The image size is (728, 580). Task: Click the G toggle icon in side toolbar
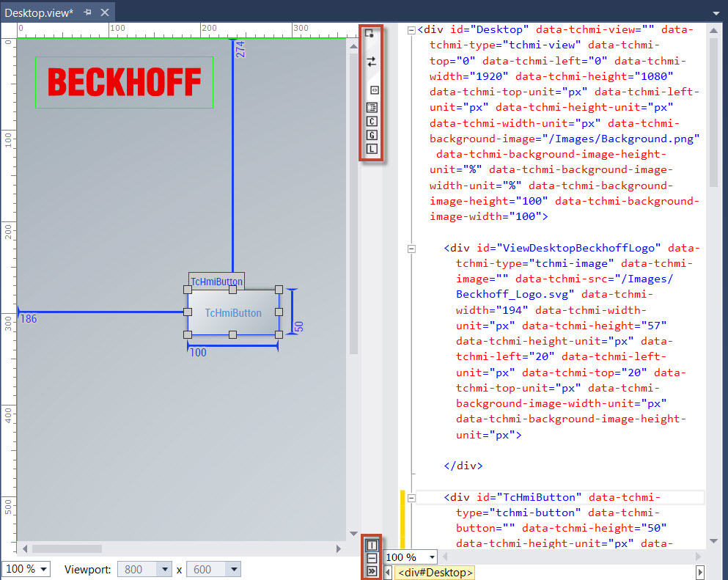(372, 135)
